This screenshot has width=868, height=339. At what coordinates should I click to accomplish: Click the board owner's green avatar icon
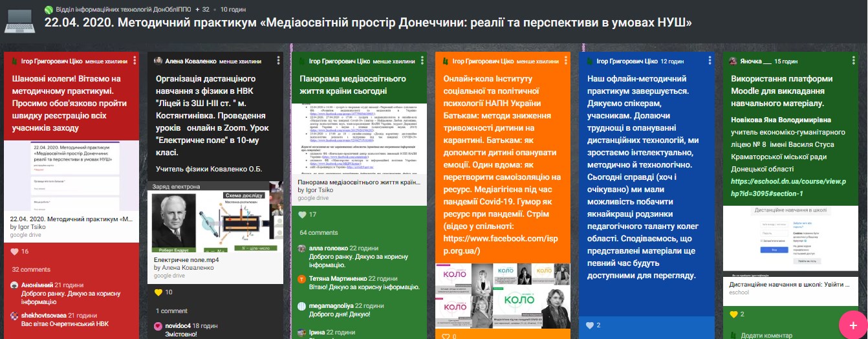[49, 10]
